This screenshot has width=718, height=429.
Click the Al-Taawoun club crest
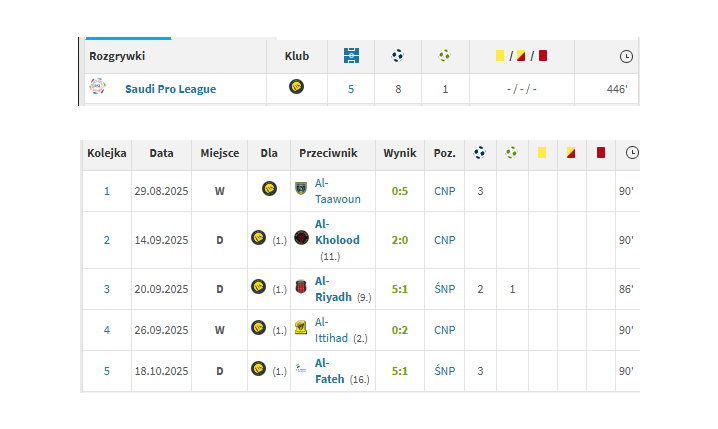click(x=301, y=188)
